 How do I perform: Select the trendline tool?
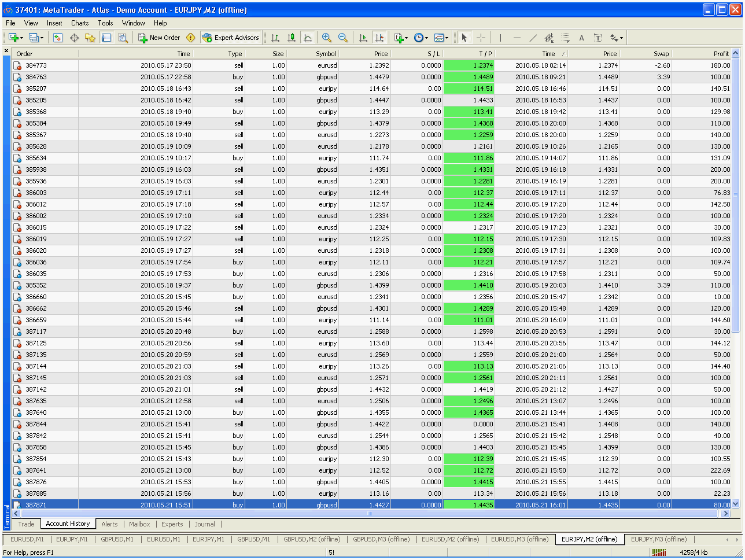tap(533, 38)
